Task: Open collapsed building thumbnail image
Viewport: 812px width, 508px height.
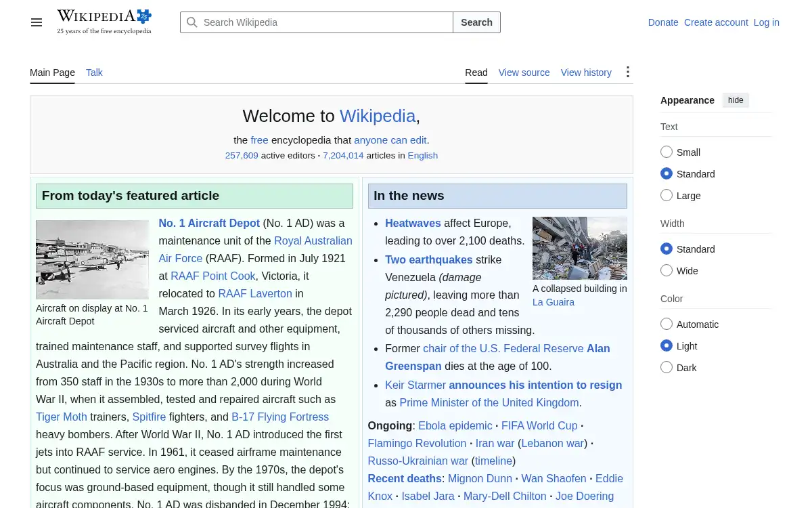Action: pos(580,248)
